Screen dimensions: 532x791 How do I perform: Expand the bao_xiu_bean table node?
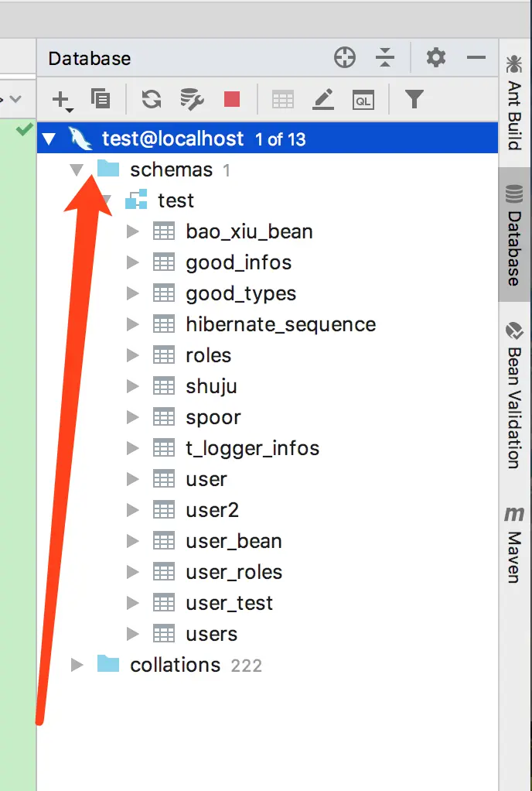pos(132,231)
